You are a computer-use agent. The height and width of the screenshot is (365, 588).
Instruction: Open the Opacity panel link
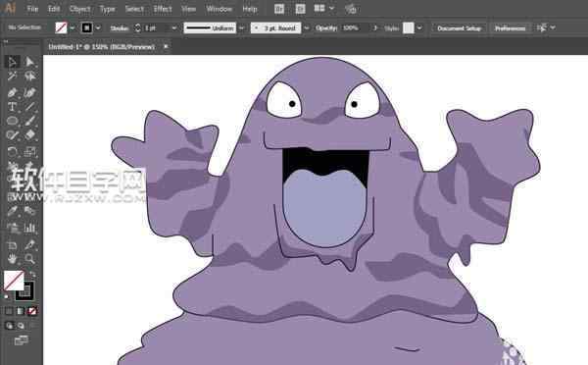click(326, 27)
